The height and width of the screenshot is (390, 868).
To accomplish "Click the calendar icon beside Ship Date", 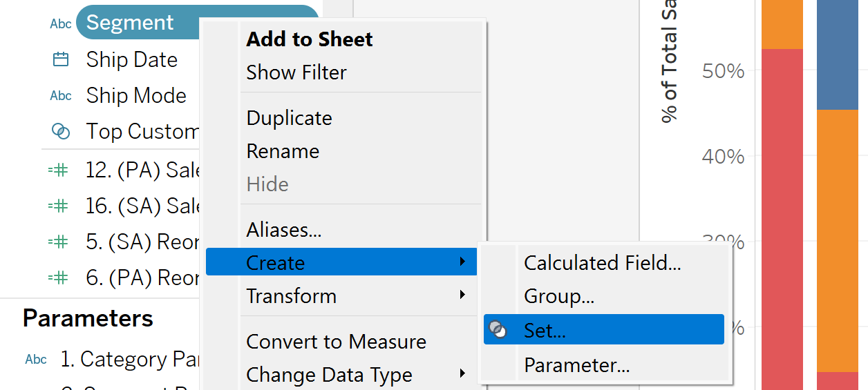I will pyautogui.click(x=61, y=59).
